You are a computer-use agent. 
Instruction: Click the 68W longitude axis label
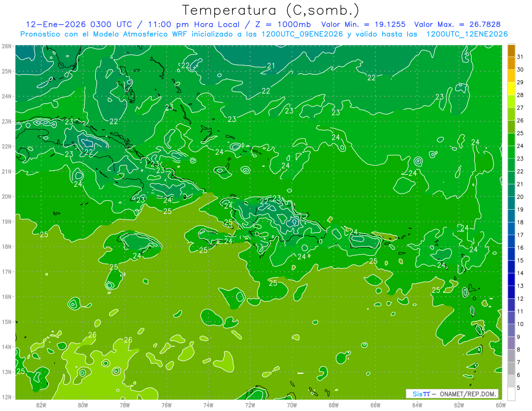(334, 405)
